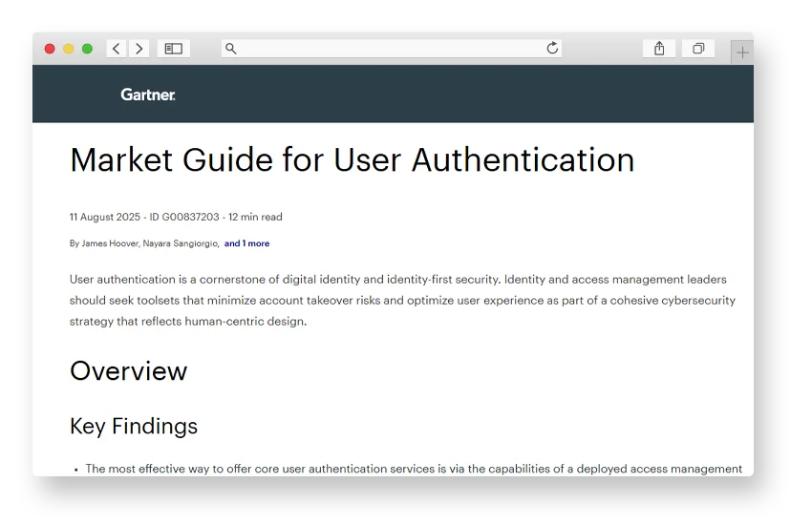Click the '11 August 2025' date text
The width and height of the screenshot is (812, 525).
click(x=105, y=217)
